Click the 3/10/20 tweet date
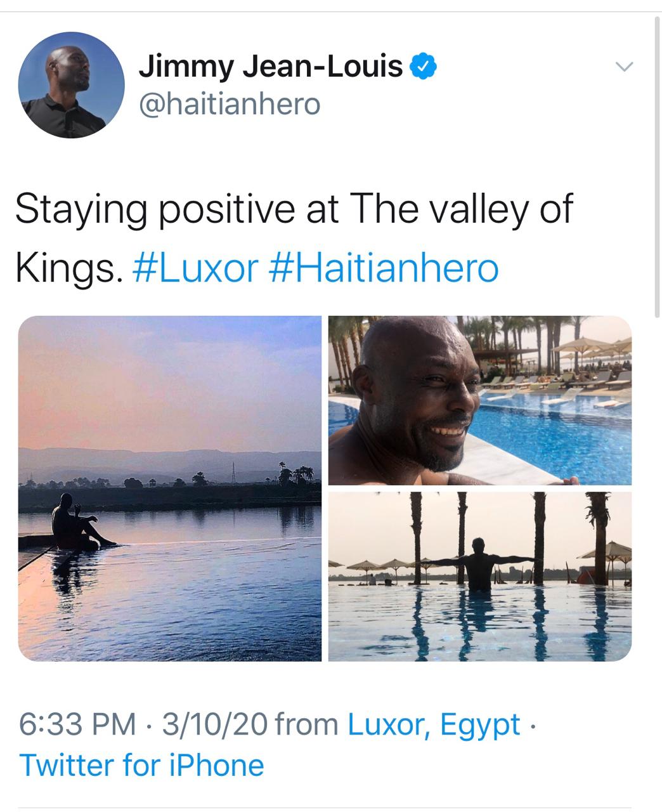Screen dimensions: 662x812 (x=214, y=724)
